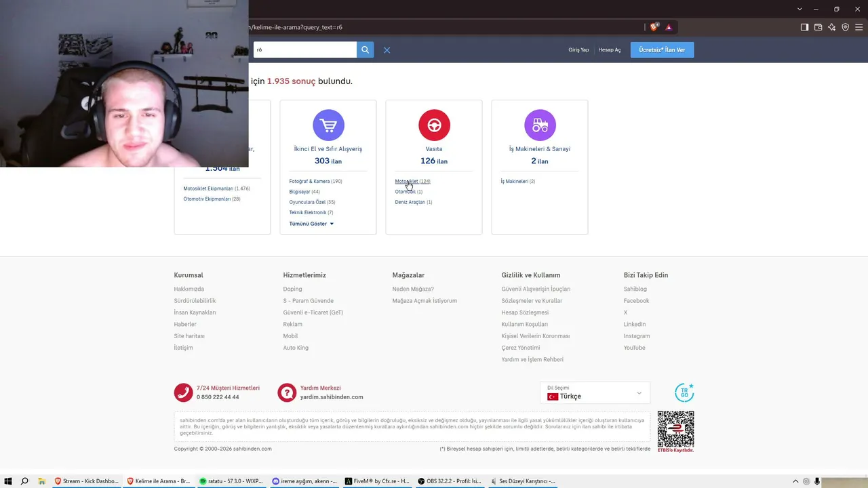Click İnsan Kaynakları footer link

pos(195,312)
